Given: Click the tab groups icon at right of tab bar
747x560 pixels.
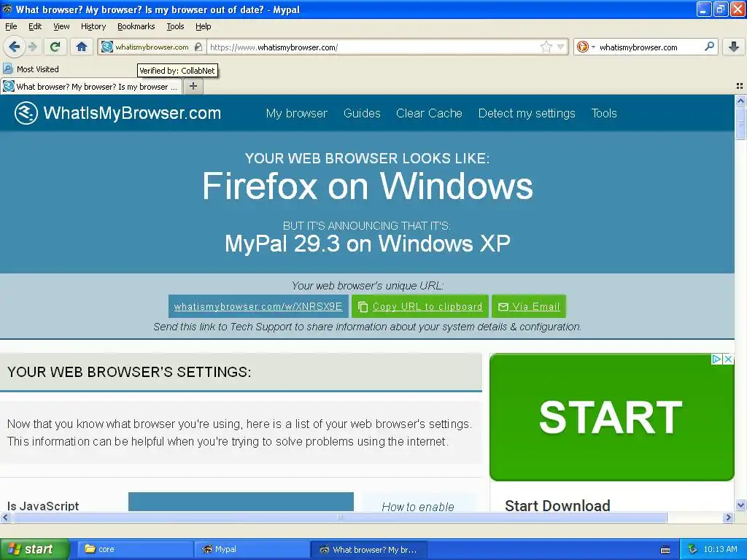Looking at the screenshot, I should point(740,86).
